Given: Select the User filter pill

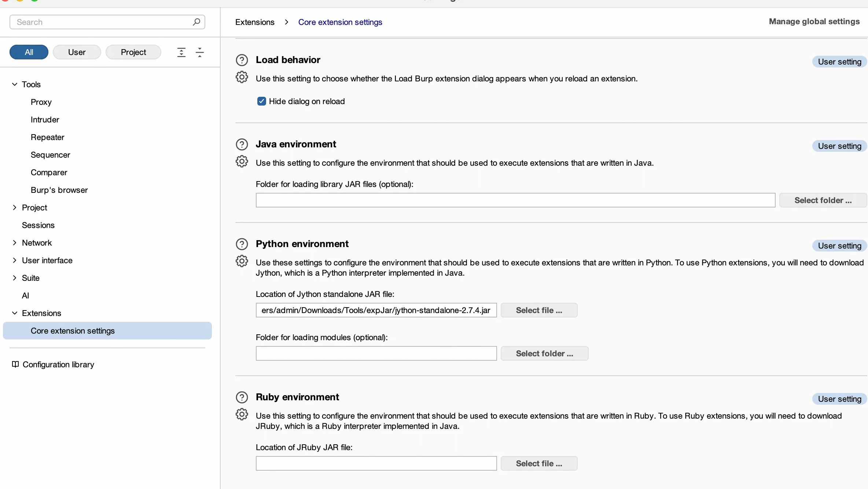Looking at the screenshot, I should point(77,52).
